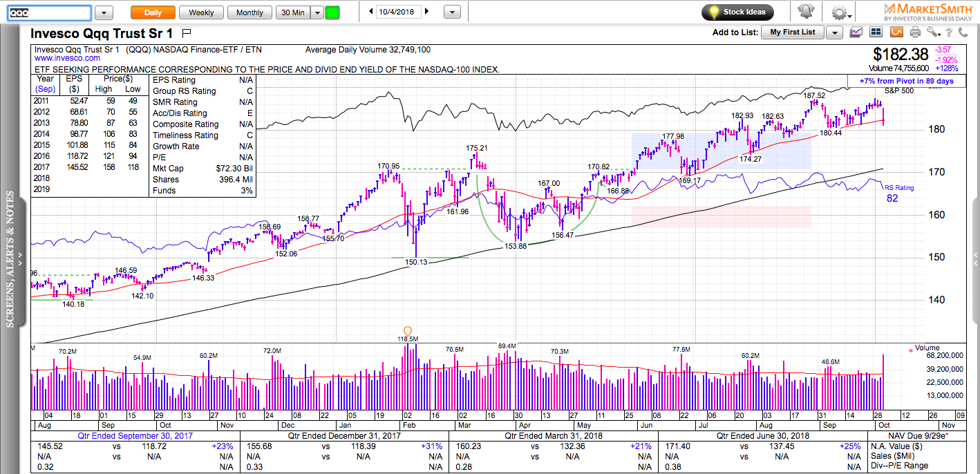Click the orange volume event marker at 118.5M
980x474 pixels.
pyautogui.click(x=407, y=331)
